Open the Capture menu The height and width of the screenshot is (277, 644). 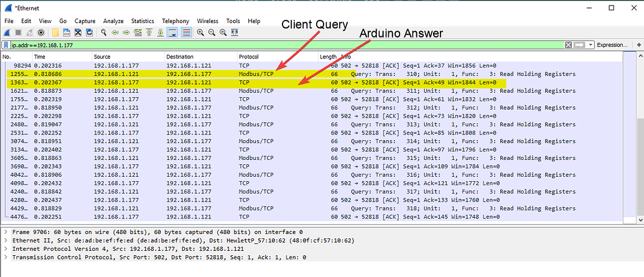(x=85, y=21)
